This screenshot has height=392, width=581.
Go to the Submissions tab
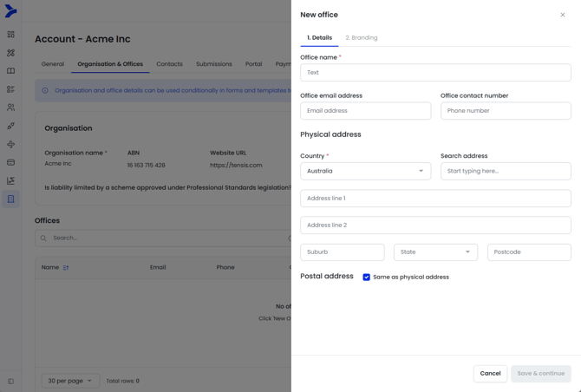213,64
